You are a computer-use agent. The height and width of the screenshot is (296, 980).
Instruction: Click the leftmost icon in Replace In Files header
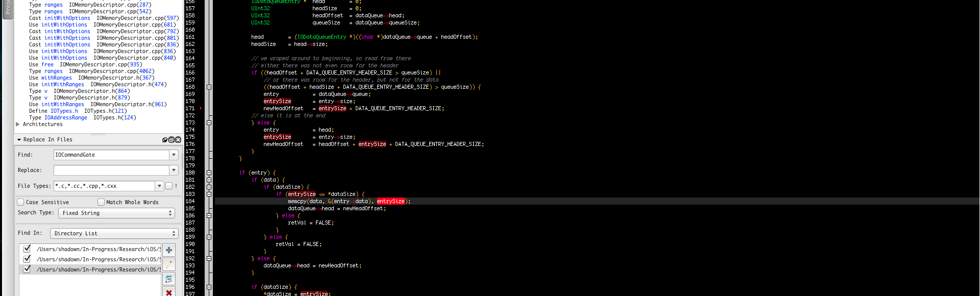click(x=165, y=139)
